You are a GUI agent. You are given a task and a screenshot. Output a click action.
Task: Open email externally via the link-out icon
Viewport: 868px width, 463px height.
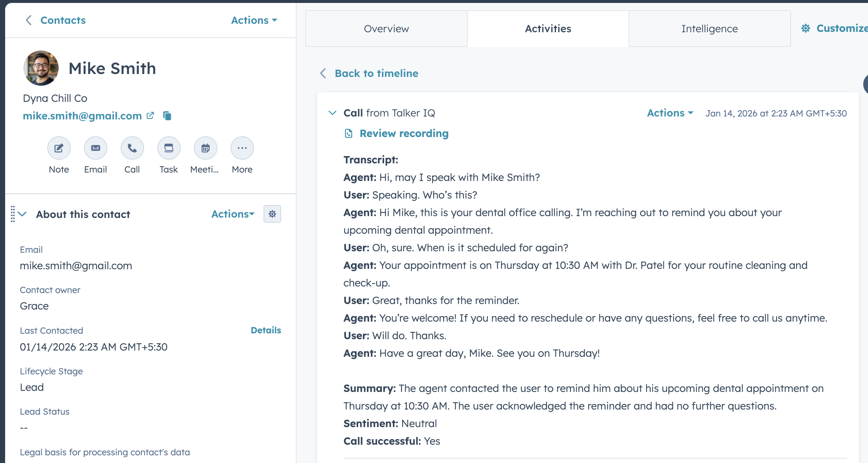tap(150, 116)
